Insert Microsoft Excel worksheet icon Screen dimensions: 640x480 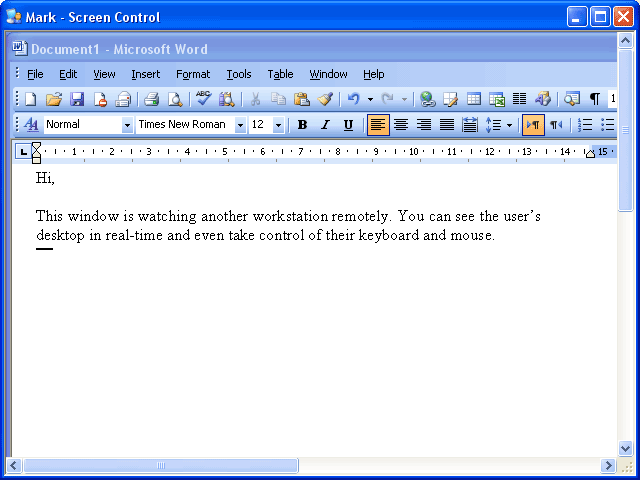coord(497,99)
